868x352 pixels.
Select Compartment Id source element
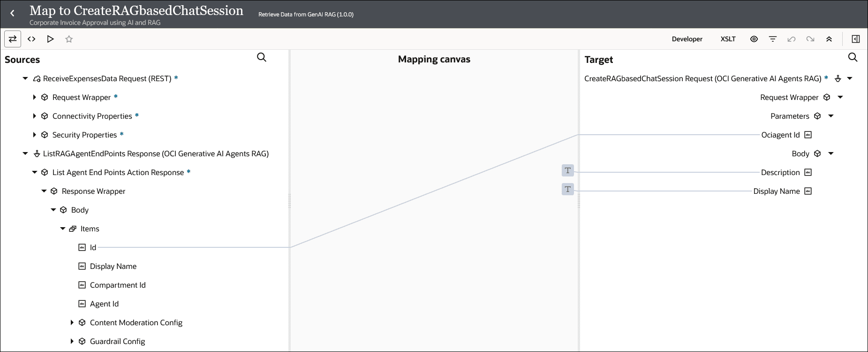(118, 285)
